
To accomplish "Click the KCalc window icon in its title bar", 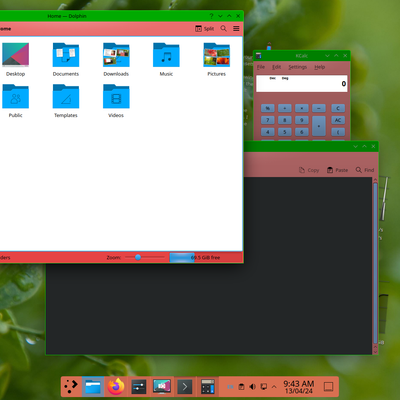I will (259, 56).
